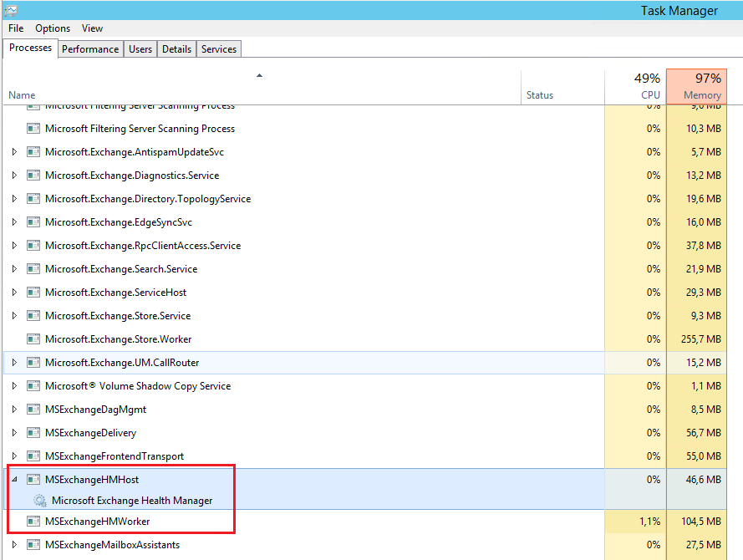Select the MSExchangeFrontendTransport row name
743x560 pixels.
[115, 456]
